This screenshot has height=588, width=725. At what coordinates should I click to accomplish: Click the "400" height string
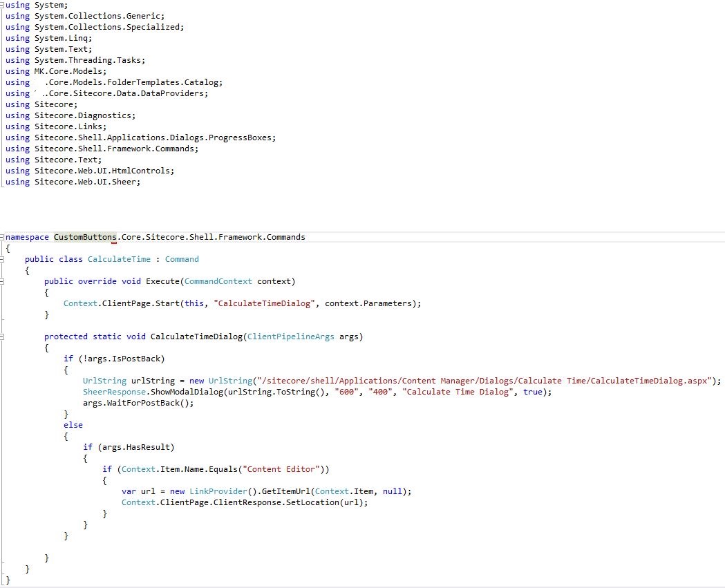[381, 392]
